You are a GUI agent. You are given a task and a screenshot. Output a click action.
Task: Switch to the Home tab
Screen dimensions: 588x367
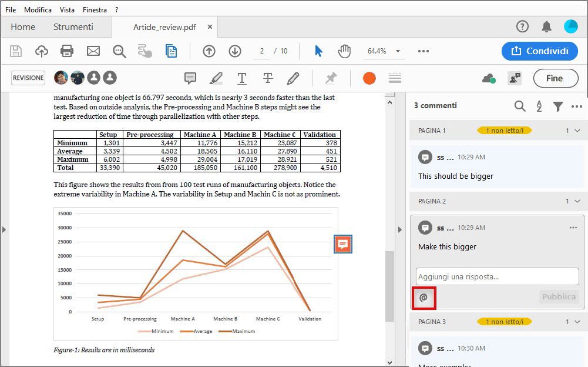point(23,27)
